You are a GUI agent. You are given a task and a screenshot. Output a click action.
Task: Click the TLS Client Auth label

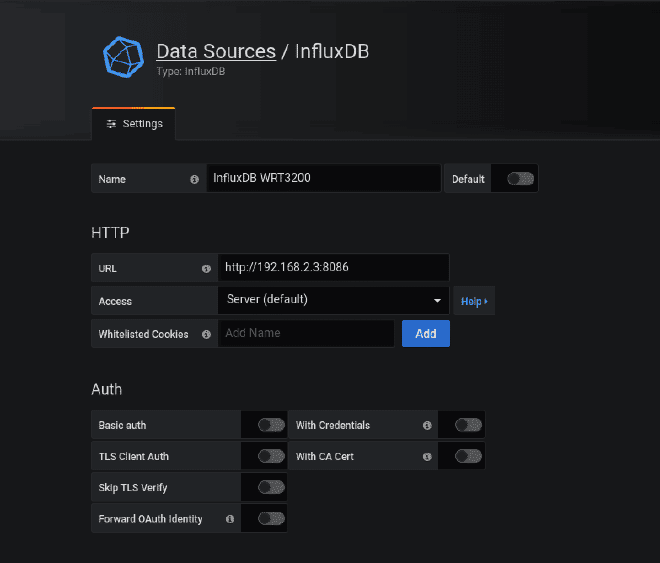[x=134, y=457]
